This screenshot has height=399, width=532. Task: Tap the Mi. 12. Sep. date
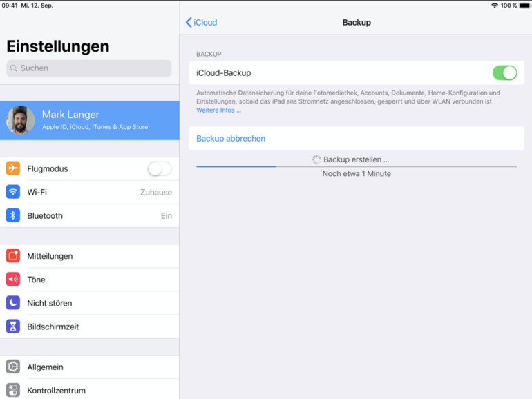click(x=37, y=6)
